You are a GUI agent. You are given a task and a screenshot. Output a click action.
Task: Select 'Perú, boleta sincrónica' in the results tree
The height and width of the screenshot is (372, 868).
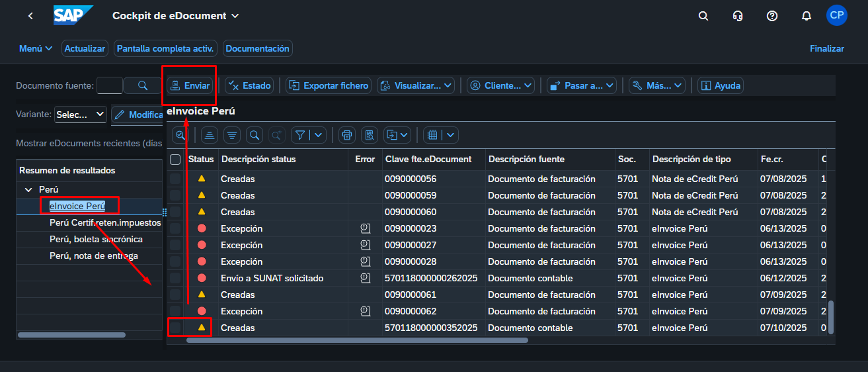click(x=96, y=239)
